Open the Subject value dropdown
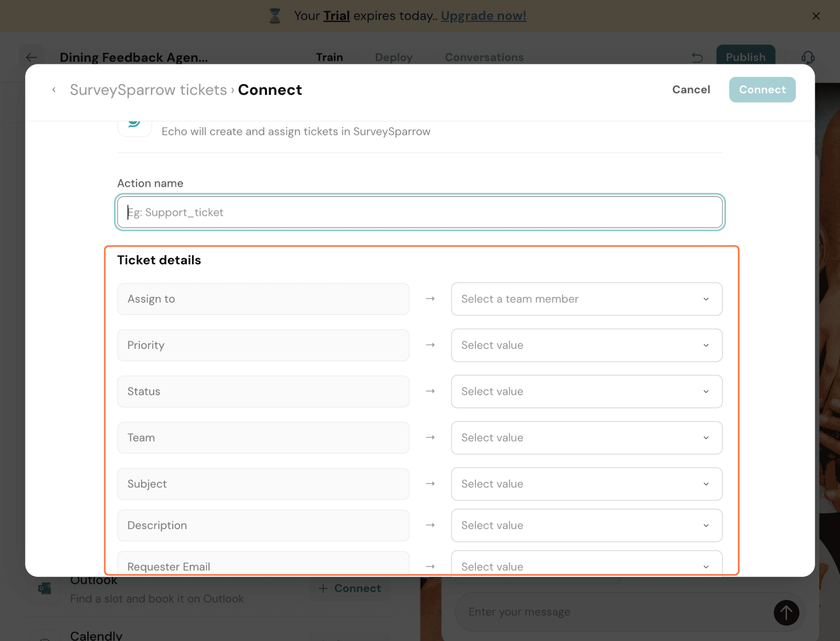The image size is (840, 641). click(587, 484)
